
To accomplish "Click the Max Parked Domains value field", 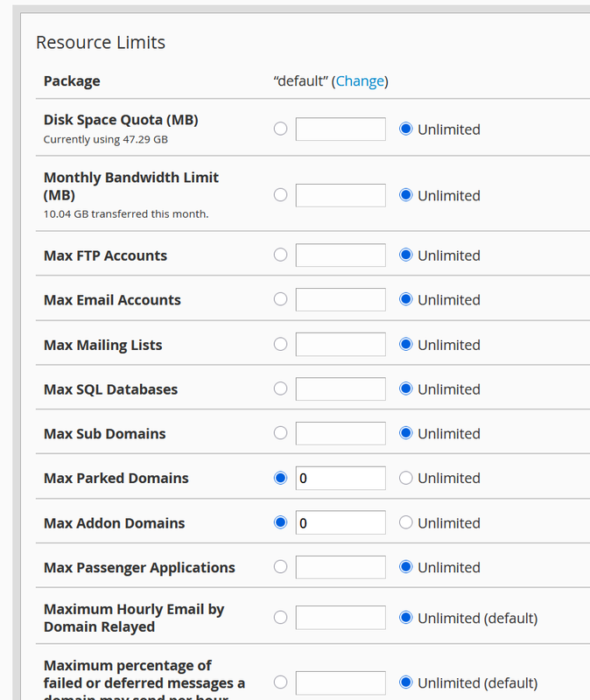I will coord(341,478).
